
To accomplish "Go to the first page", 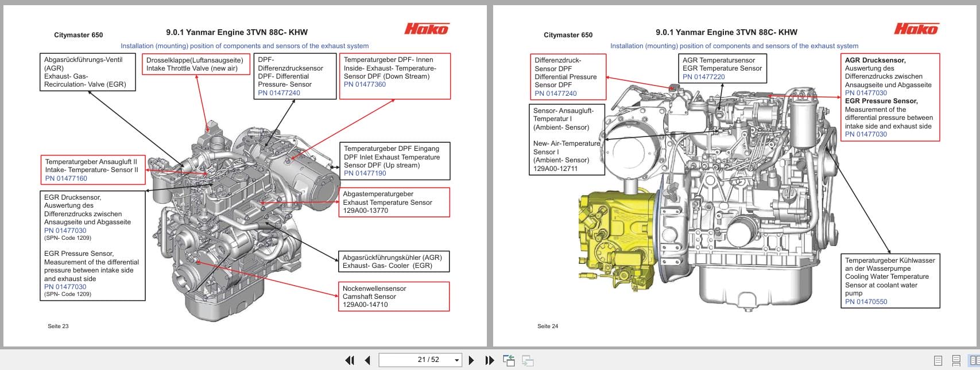I will pos(350,360).
